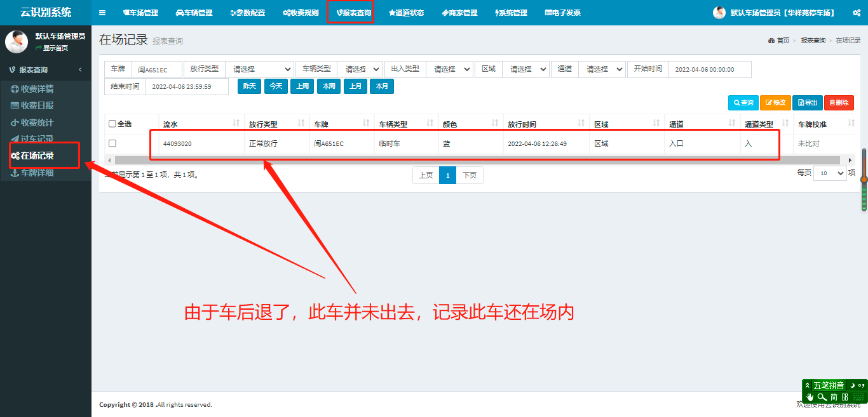The height and width of the screenshot is (417, 868).
Task: Sort by the 车辆类型 column sort icon
Action: (x=430, y=123)
